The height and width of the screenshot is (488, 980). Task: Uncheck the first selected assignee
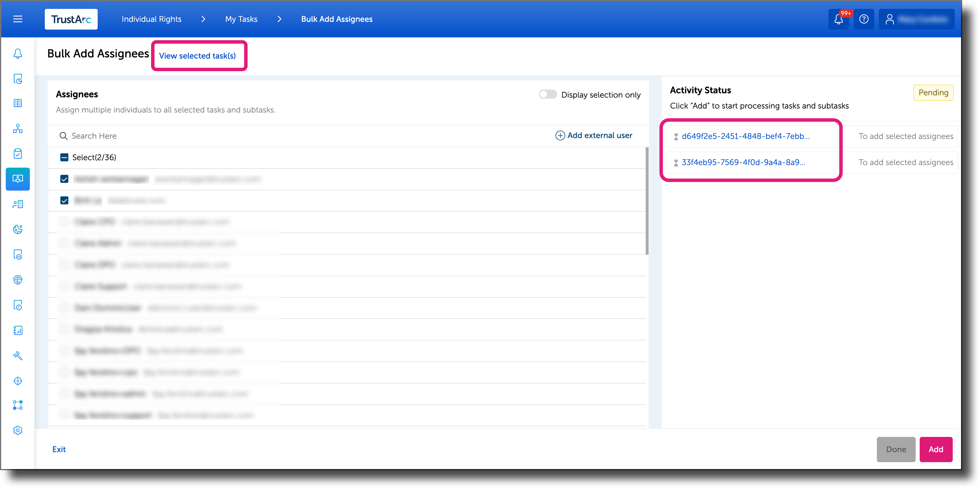point(64,179)
